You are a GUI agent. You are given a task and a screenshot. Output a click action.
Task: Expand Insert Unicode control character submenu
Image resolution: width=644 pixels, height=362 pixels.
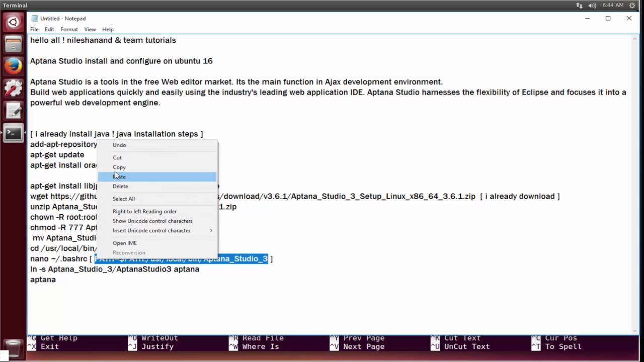pyautogui.click(x=157, y=230)
